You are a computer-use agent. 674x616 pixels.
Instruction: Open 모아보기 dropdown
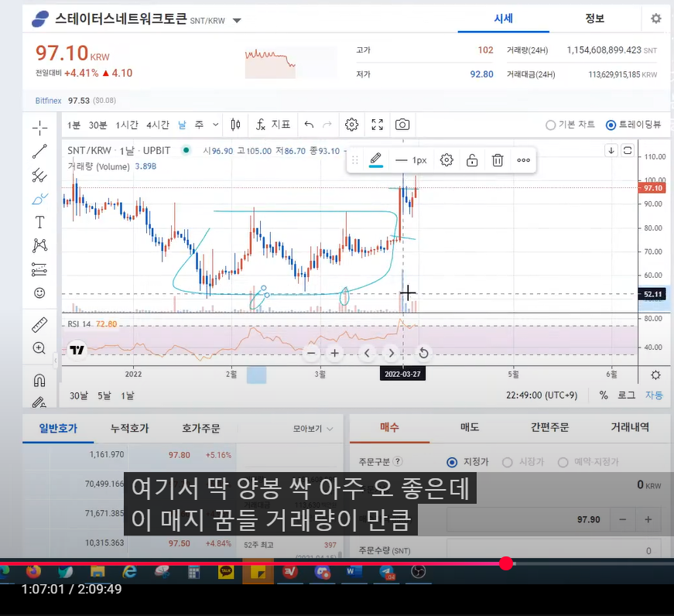click(x=313, y=429)
